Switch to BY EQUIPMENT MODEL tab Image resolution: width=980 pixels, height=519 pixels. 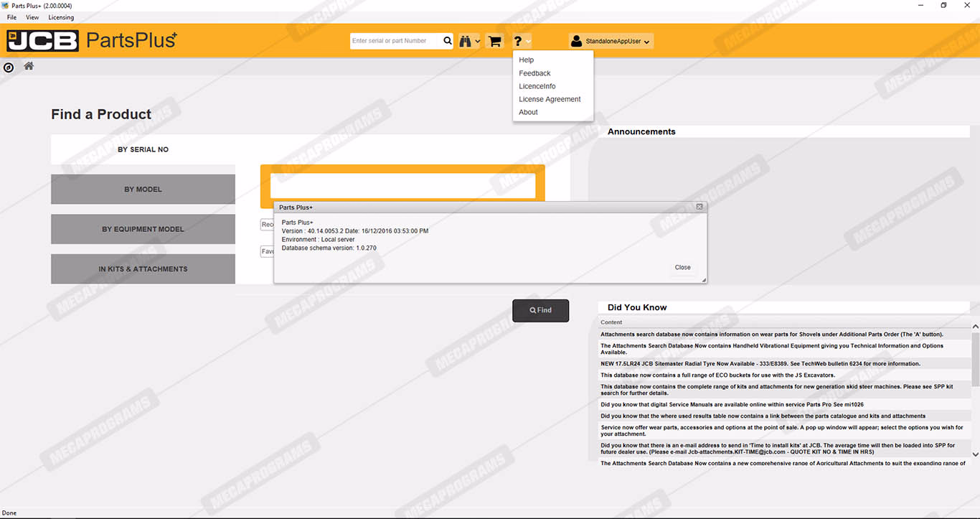pos(143,229)
